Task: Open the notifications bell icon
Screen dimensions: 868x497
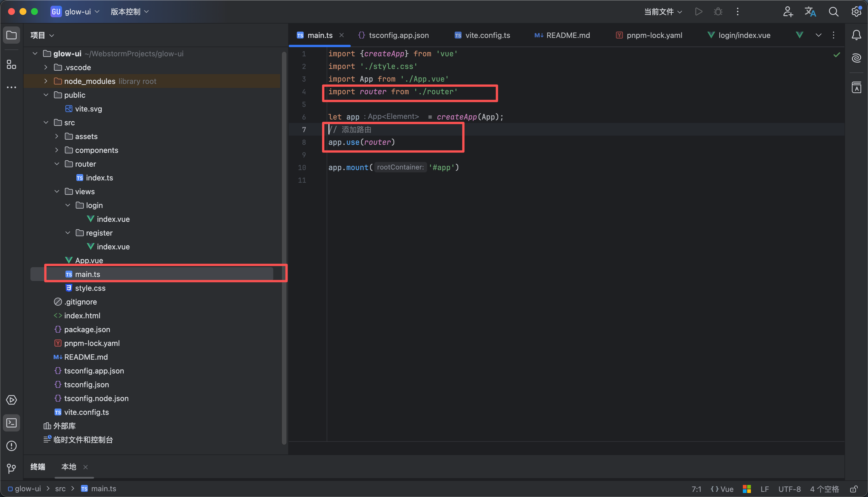Action: (856, 35)
